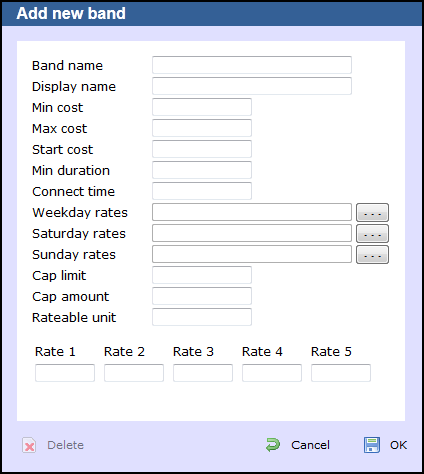This screenshot has height=474, width=424.
Task: Open the Saturday rates browse button
Action: 372,234
